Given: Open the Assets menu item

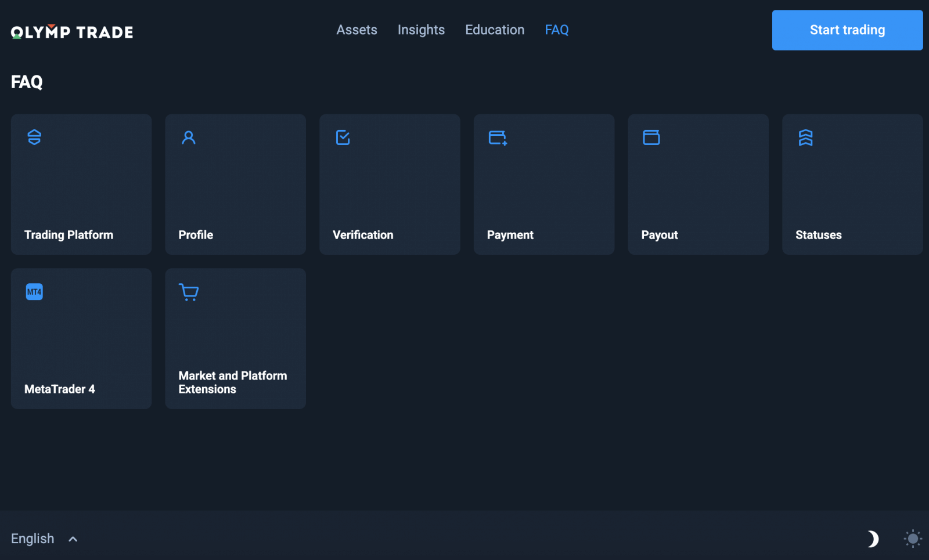Looking at the screenshot, I should [357, 30].
